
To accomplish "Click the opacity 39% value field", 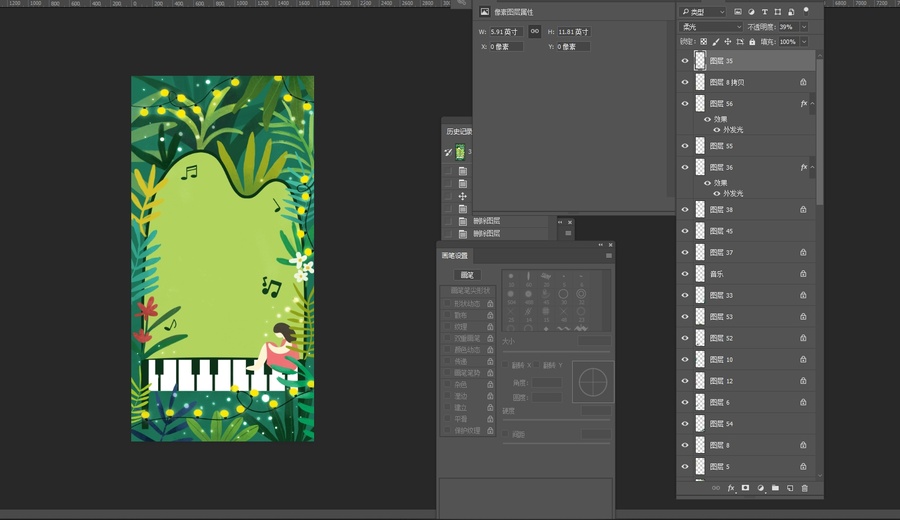I will [789, 27].
